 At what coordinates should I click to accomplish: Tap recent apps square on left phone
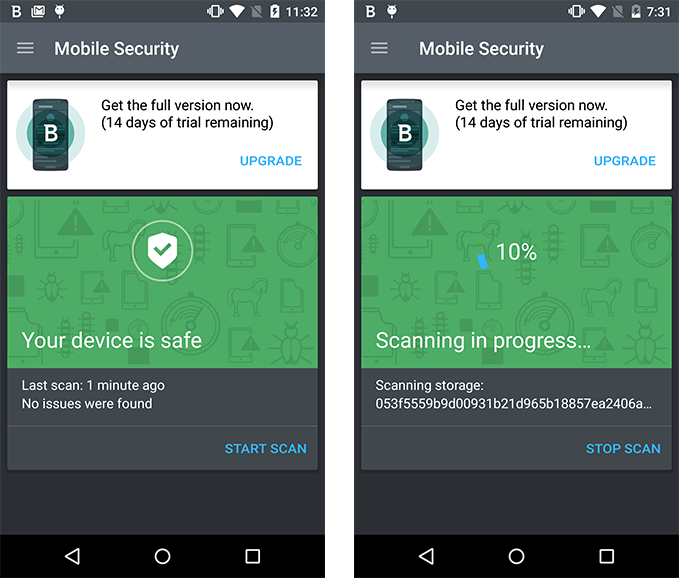point(252,556)
